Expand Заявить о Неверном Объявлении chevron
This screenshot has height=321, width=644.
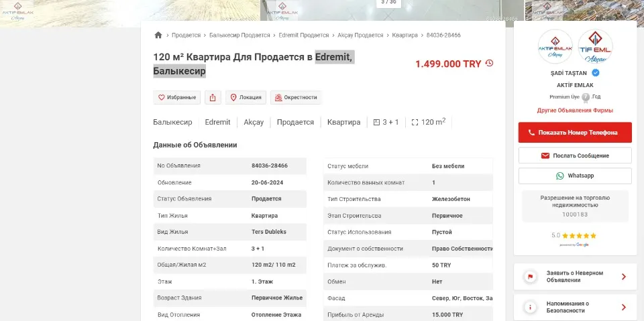coord(623,277)
